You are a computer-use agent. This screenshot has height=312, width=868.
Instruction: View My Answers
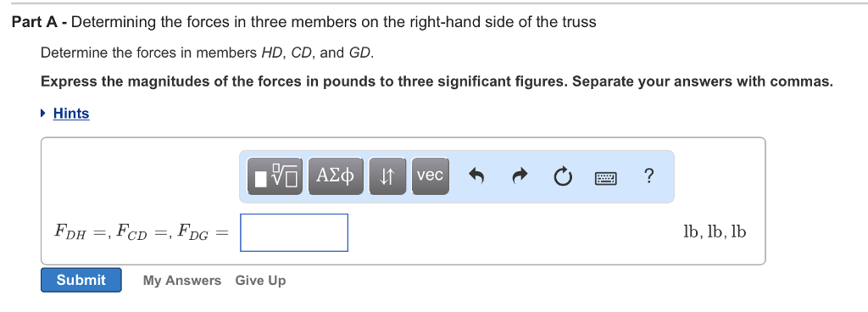[181, 281]
